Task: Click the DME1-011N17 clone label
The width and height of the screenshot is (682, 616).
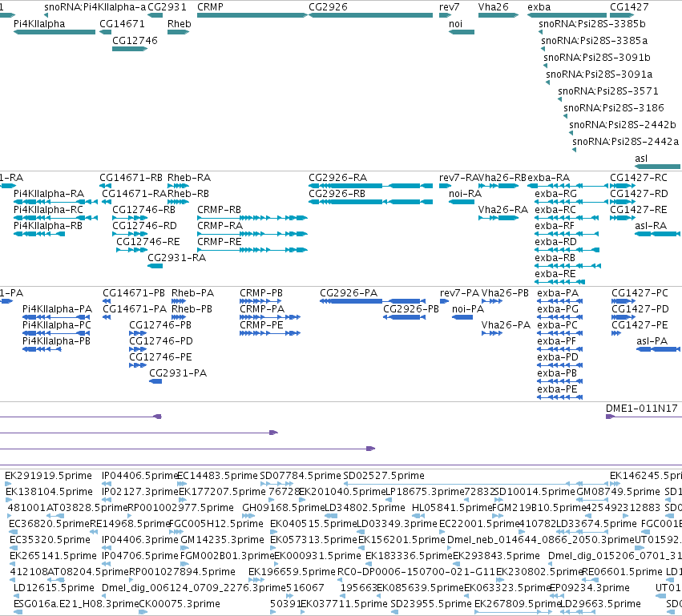Action: click(642, 409)
